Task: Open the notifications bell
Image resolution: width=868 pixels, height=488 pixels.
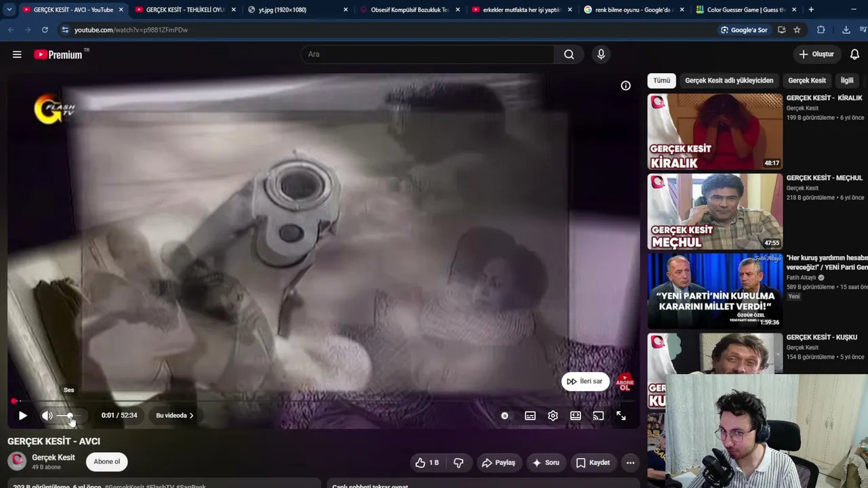Action: click(854, 54)
